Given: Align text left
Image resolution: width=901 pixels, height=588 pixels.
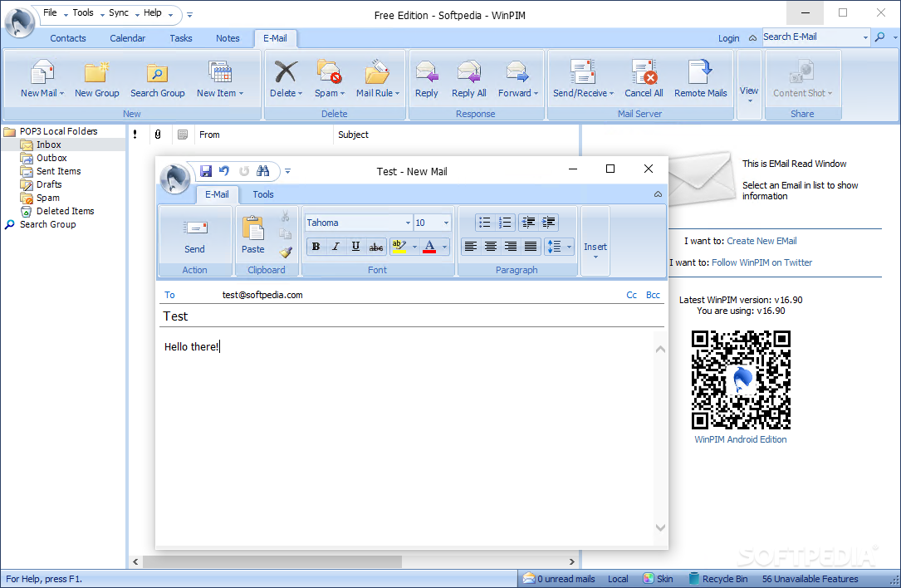Looking at the screenshot, I should point(471,247).
